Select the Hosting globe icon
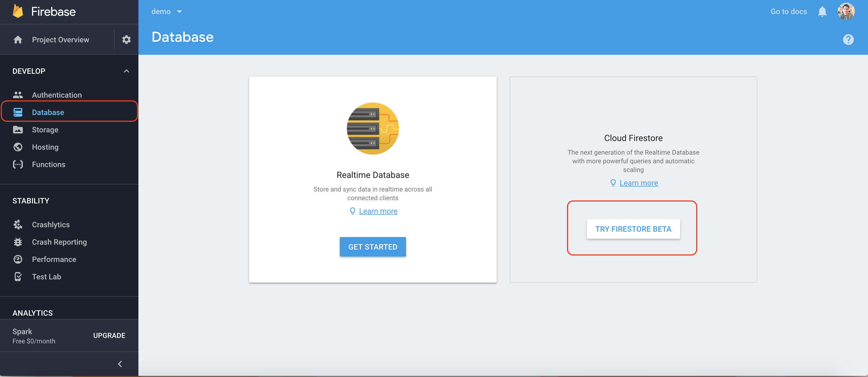Viewport: 868px width, 377px height. click(x=18, y=147)
